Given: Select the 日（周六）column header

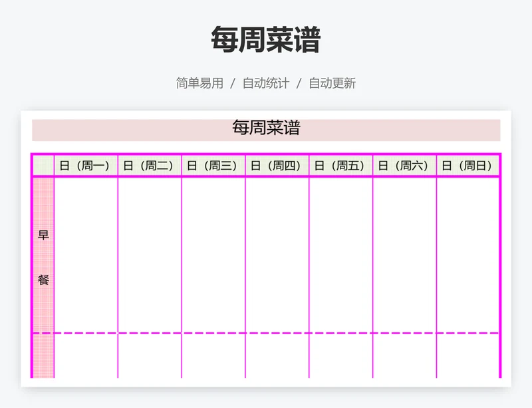Looking at the screenshot, I should click(404, 166).
